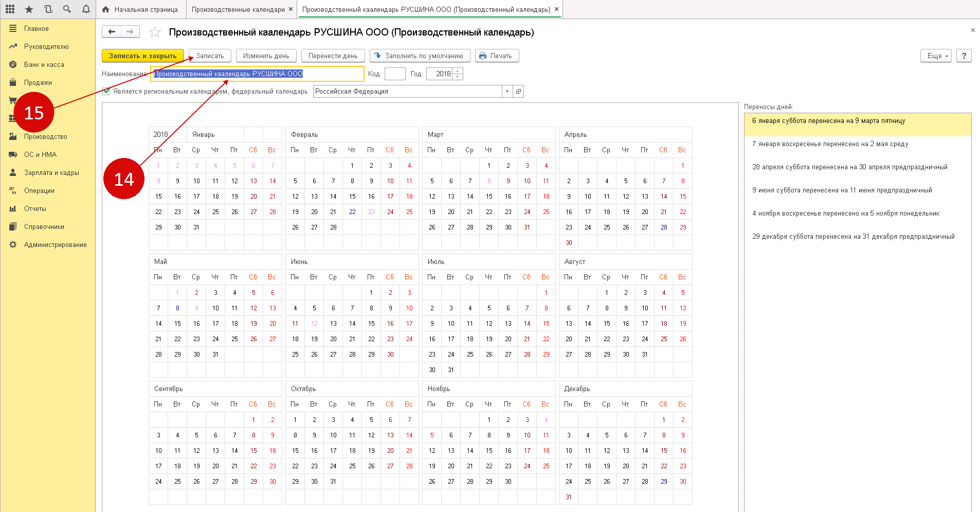
Task: Click the Администрирование gear icon
Action: coord(13,245)
